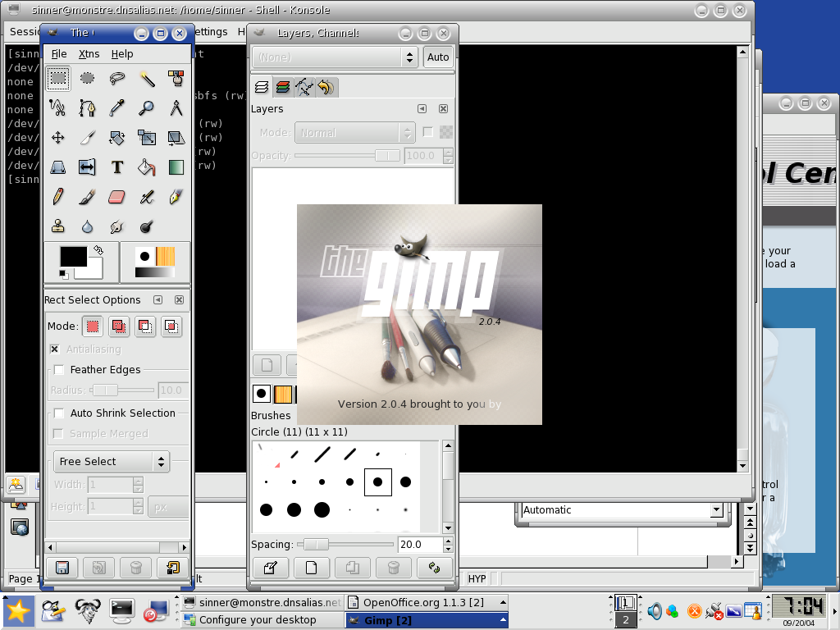
Task: Pick the Paintbrush tool
Action: pyautogui.click(x=87, y=197)
